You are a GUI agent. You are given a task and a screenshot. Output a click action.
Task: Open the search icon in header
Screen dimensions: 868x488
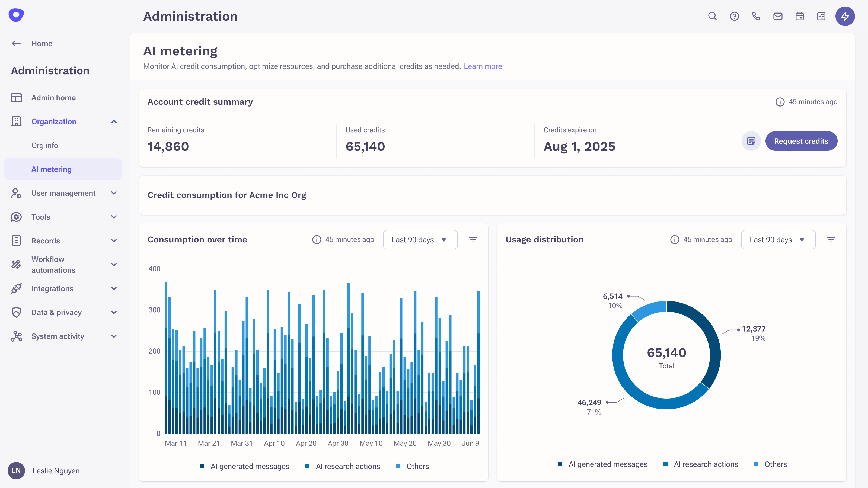point(712,16)
